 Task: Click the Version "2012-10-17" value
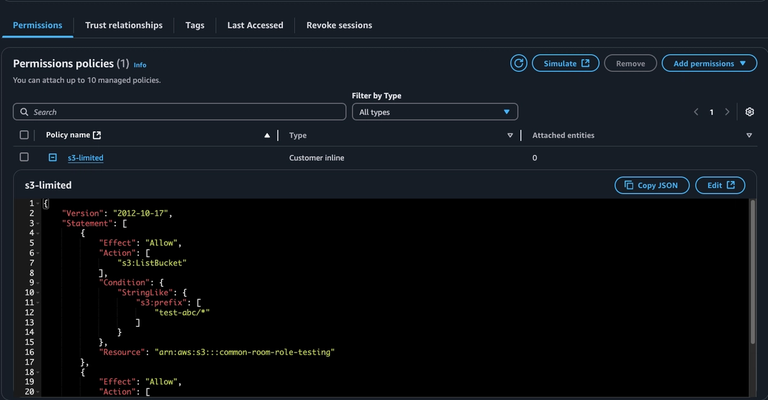click(x=141, y=213)
